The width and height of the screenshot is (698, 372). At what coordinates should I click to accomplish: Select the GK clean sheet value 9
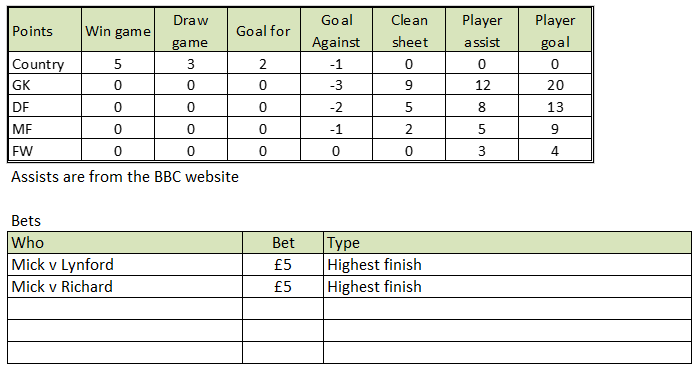coord(409,85)
